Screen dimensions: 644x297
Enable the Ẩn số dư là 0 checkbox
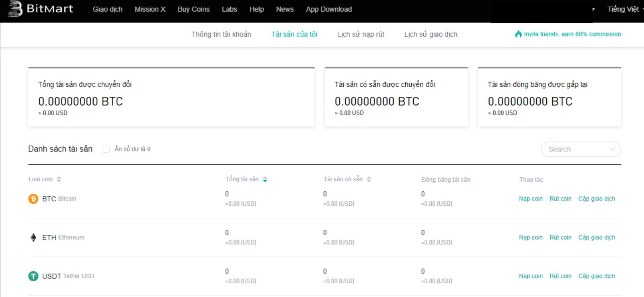coord(106,149)
